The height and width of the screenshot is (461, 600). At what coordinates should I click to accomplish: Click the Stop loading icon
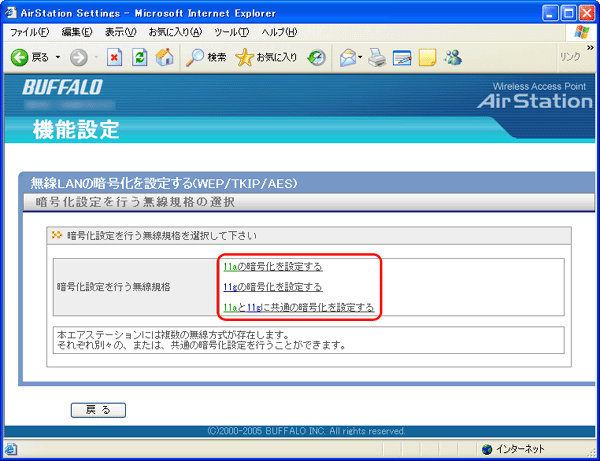tap(114, 58)
